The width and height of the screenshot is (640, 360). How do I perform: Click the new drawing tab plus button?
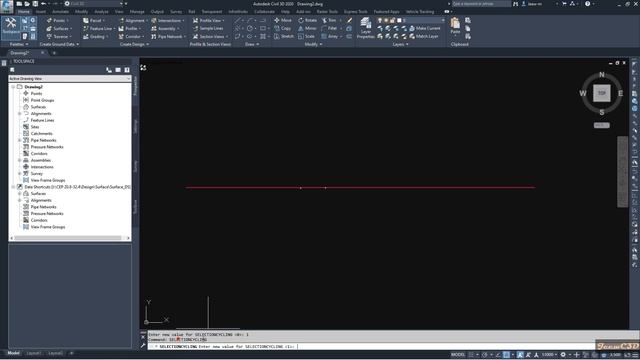tap(54, 53)
